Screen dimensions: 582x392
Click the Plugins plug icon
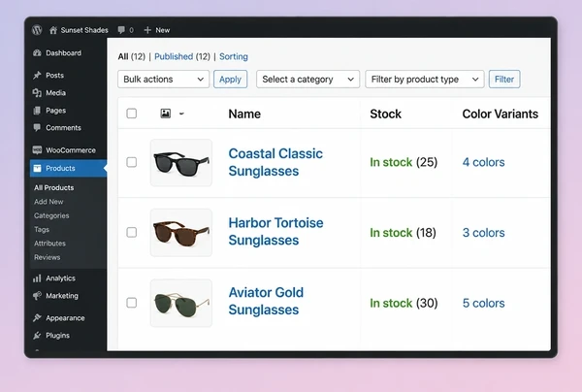point(37,336)
